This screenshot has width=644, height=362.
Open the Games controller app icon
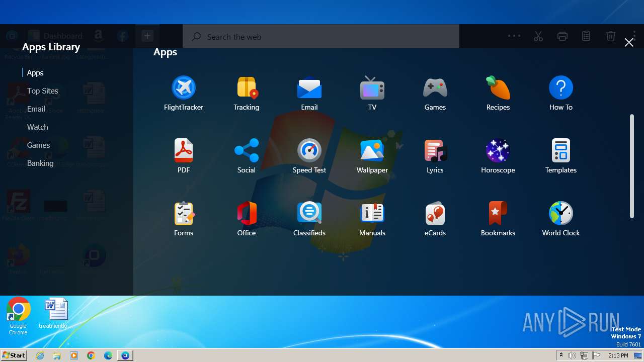pos(435,94)
